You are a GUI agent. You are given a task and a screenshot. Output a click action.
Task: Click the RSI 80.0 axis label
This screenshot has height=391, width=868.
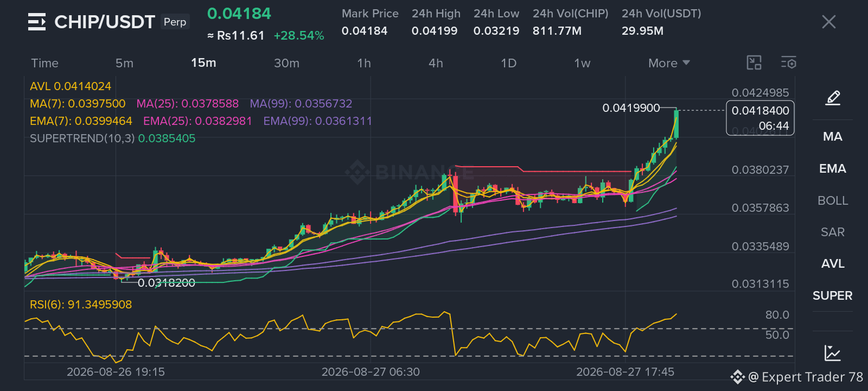tap(777, 315)
